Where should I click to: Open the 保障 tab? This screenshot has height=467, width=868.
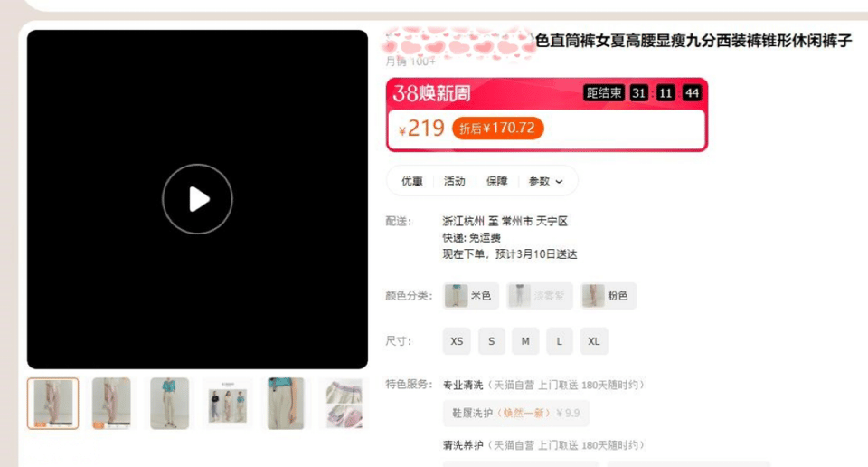point(496,181)
